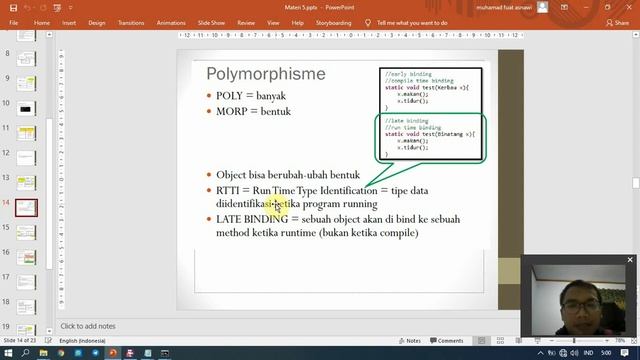Select slide 12 thumbnail
Image resolution: width=640 pixels, height=360 pixels.
tap(26, 158)
